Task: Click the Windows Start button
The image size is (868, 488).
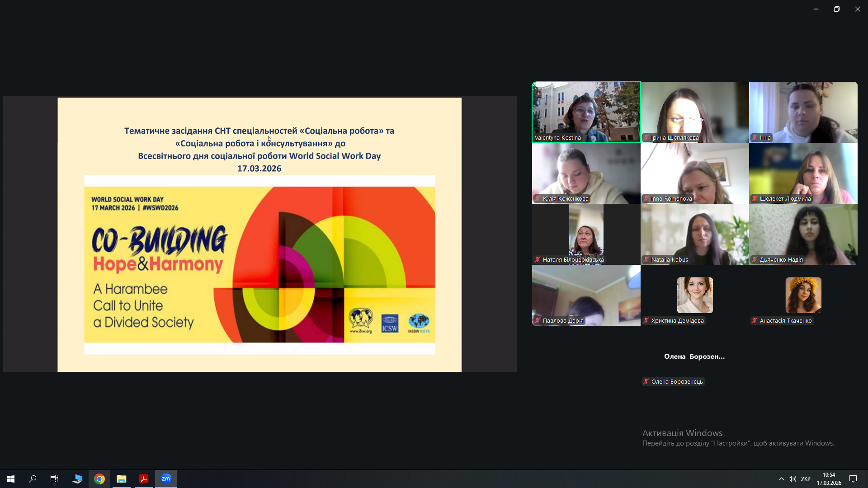Action: click(11, 479)
